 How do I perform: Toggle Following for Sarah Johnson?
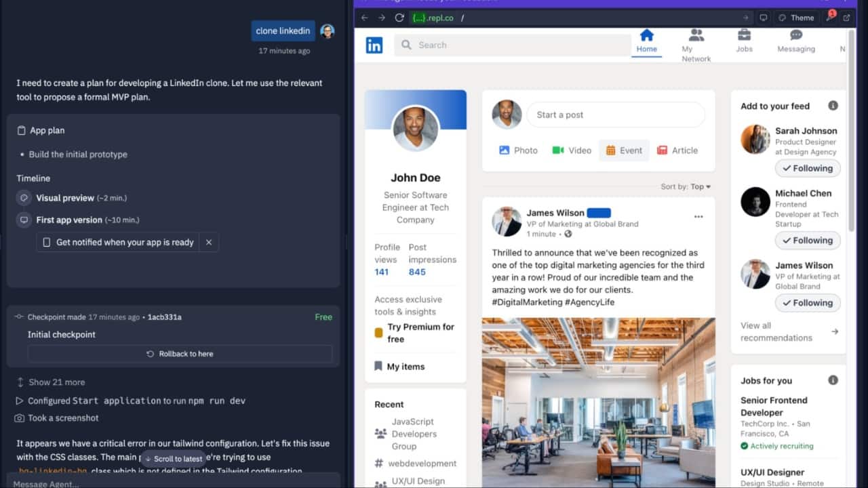click(x=808, y=168)
